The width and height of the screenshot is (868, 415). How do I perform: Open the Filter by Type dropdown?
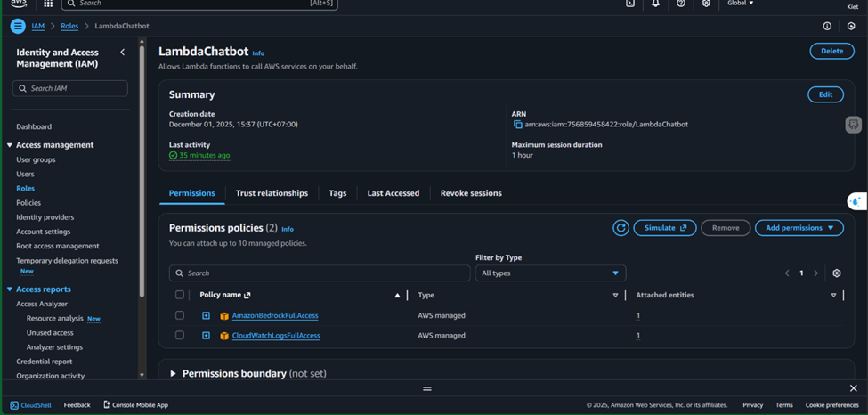point(550,273)
